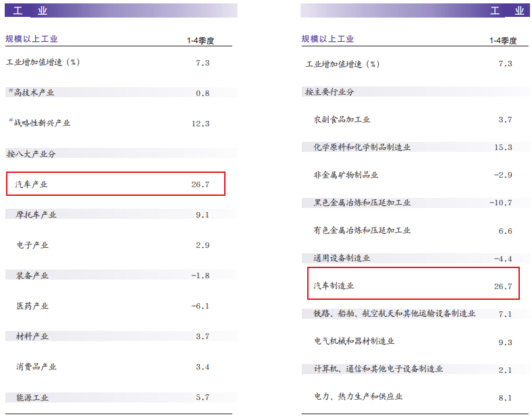The height and width of the screenshot is (416, 532).
Task: Click the 电子产业 row label
Action: 32,245
